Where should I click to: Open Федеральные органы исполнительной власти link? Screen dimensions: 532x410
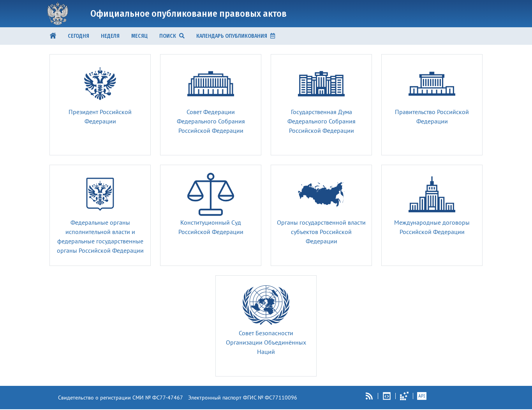[100, 237]
